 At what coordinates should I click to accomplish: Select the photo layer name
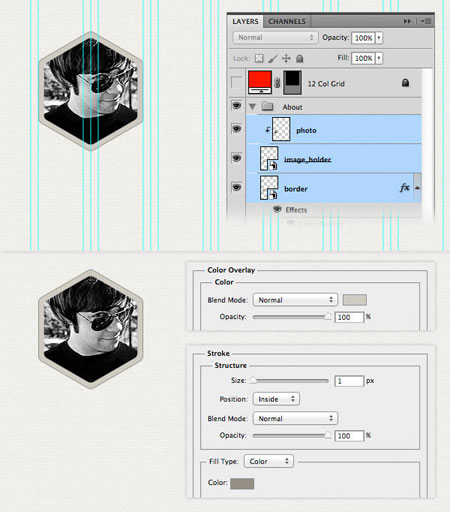[x=306, y=130]
